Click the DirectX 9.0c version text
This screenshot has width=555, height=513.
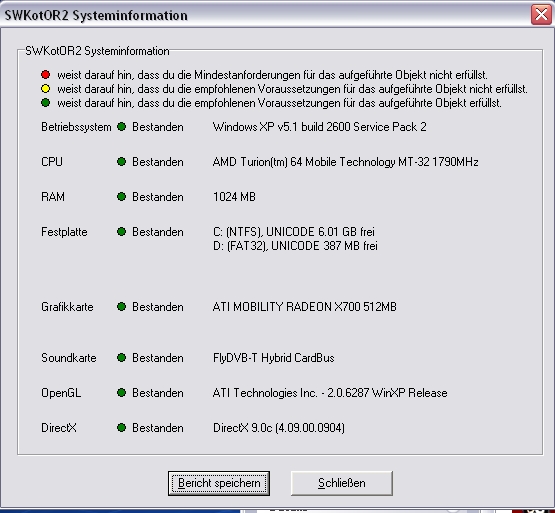[279, 428]
